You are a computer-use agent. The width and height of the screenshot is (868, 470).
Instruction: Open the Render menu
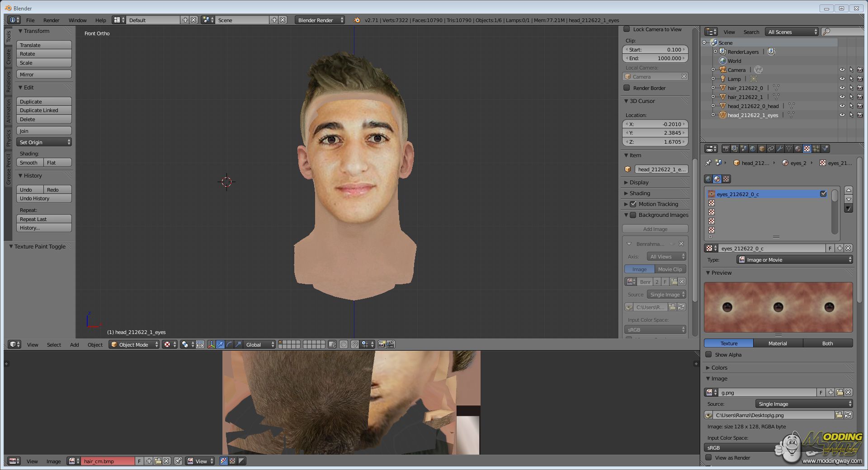[x=51, y=20]
